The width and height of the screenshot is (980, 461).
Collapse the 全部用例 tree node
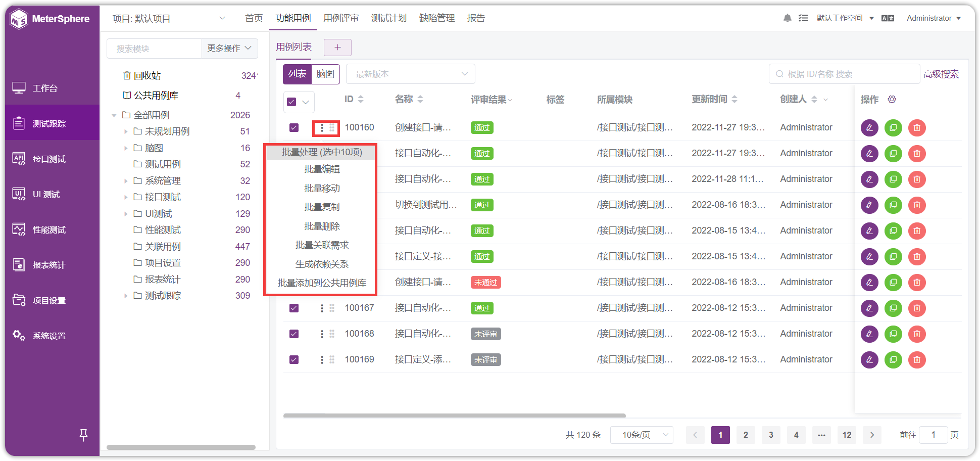point(114,115)
